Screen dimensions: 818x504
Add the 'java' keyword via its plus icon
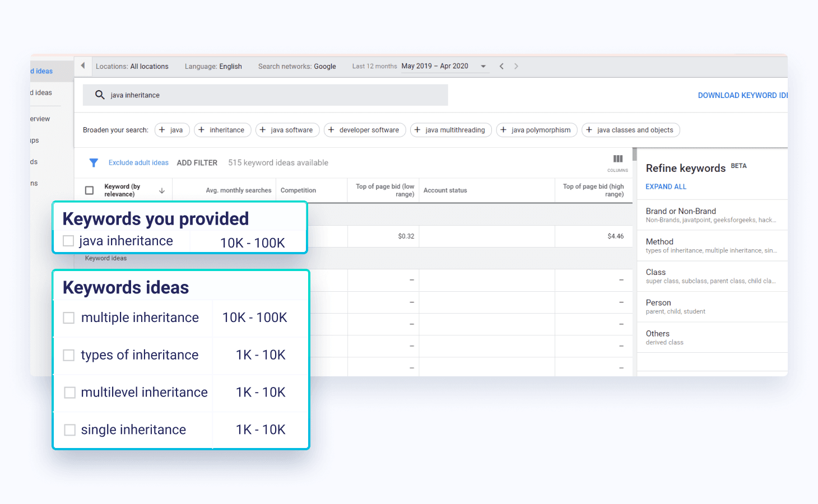[x=162, y=130]
